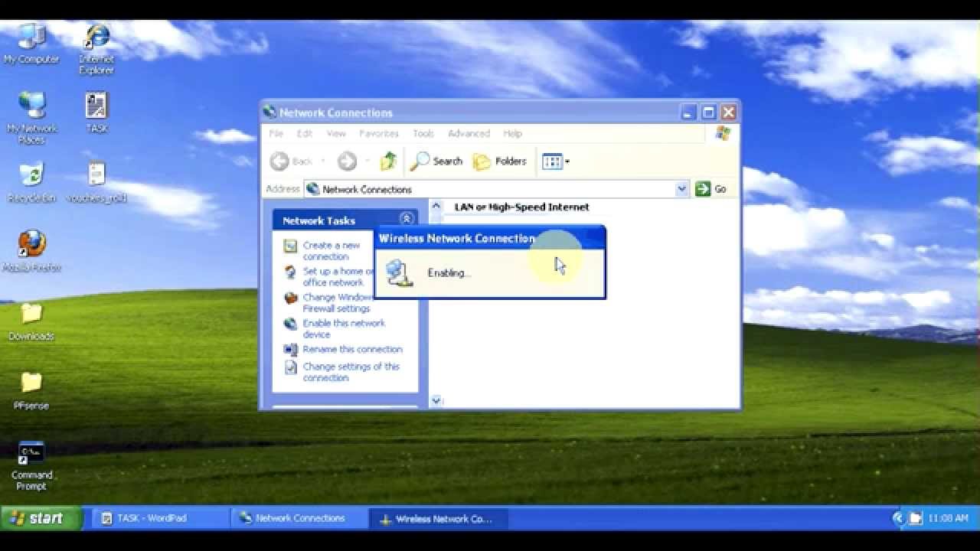Open My Computer desktop icon
This screenshot has height=551, width=980.
31,44
